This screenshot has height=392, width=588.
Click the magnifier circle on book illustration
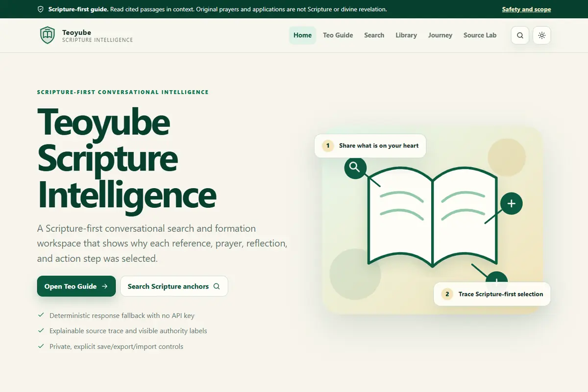point(355,168)
